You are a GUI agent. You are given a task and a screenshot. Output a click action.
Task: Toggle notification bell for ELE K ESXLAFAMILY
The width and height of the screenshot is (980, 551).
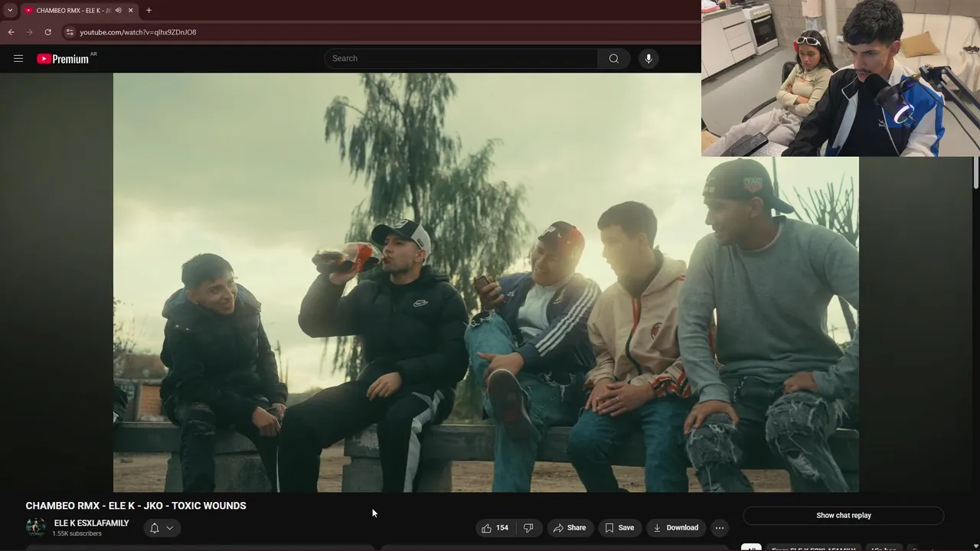click(155, 527)
